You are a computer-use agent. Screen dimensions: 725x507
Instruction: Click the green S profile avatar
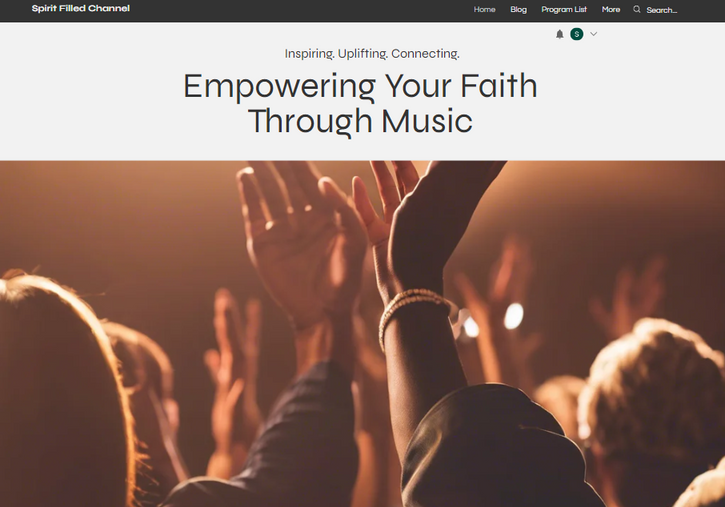(577, 34)
